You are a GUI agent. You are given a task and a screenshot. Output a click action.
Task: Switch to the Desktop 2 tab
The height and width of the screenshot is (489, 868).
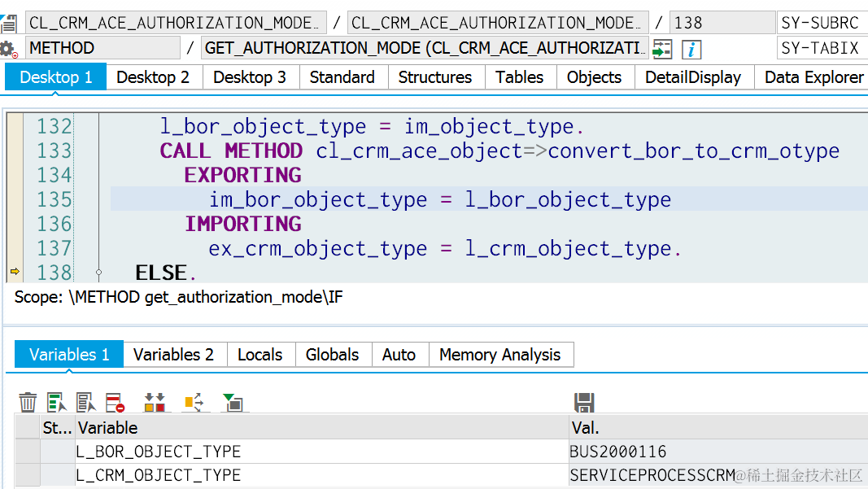(153, 77)
